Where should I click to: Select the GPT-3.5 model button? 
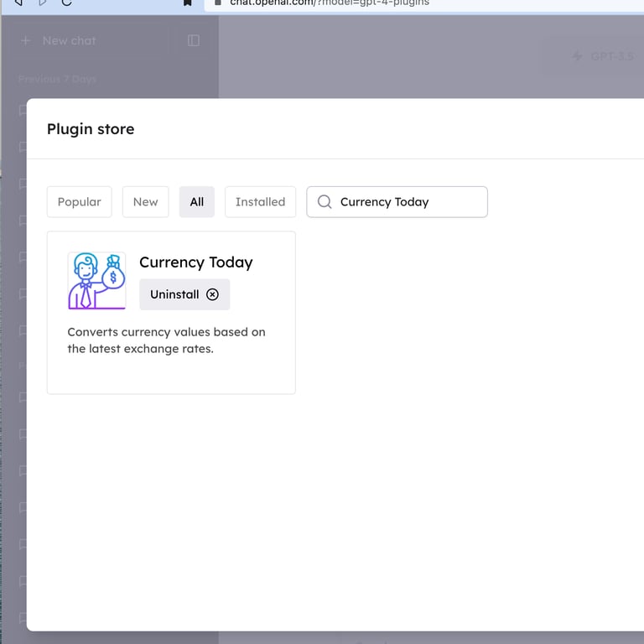pyautogui.click(x=592, y=56)
